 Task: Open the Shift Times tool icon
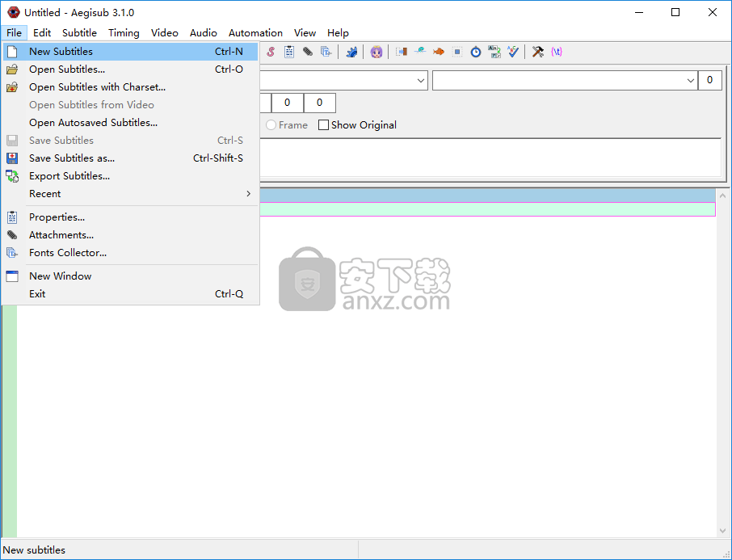pyautogui.click(x=402, y=52)
